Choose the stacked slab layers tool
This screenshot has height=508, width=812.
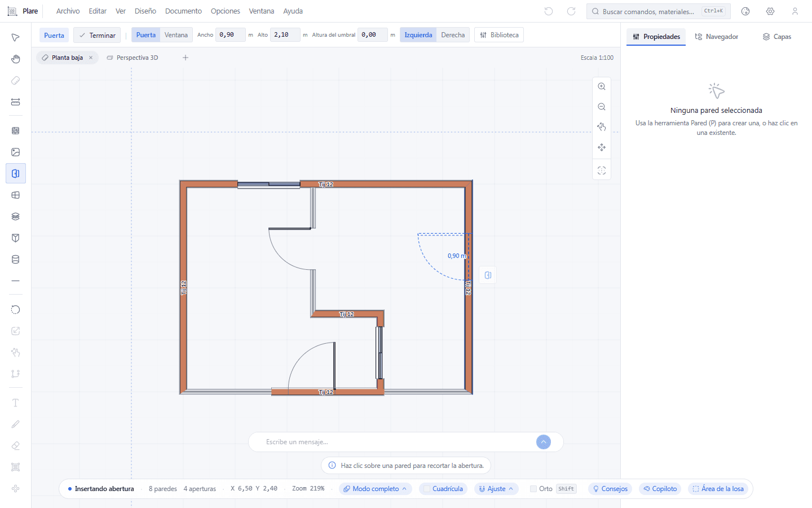point(16,216)
